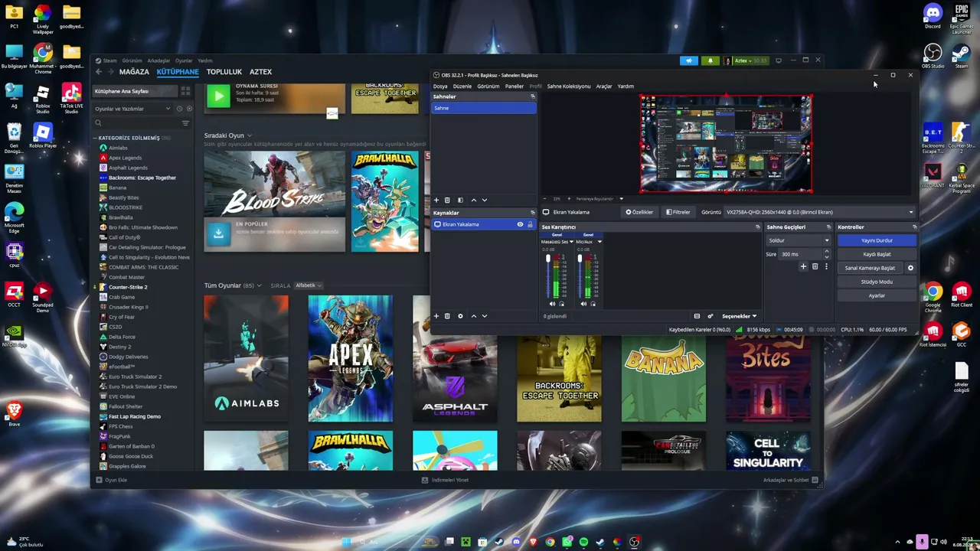Zoom out the OBS preview

pos(545,199)
